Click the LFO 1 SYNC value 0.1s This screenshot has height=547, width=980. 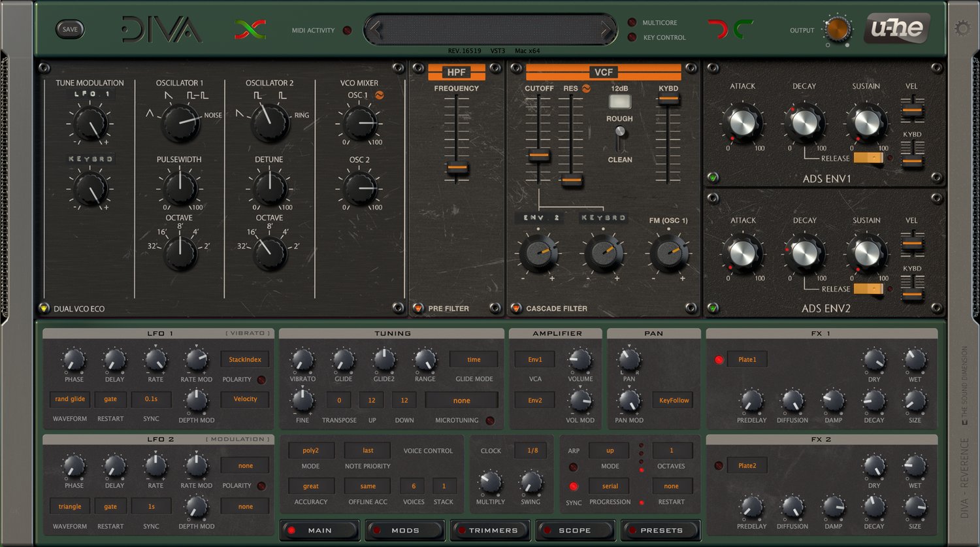pos(151,399)
